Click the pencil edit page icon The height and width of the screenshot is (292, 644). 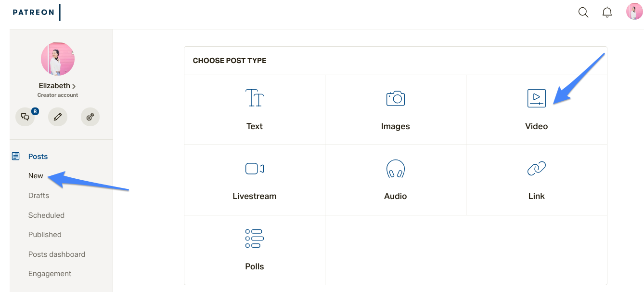[x=58, y=117]
